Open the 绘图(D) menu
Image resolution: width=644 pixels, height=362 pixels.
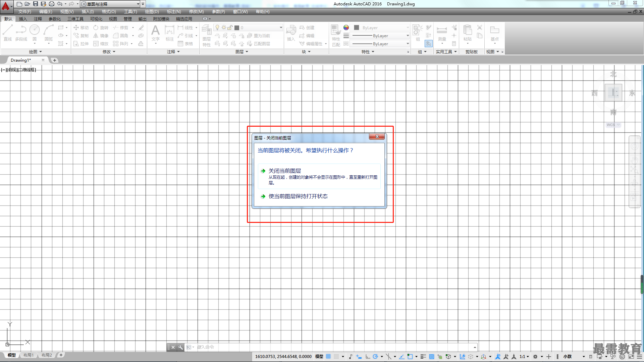pyautogui.click(x=152, y=12)
